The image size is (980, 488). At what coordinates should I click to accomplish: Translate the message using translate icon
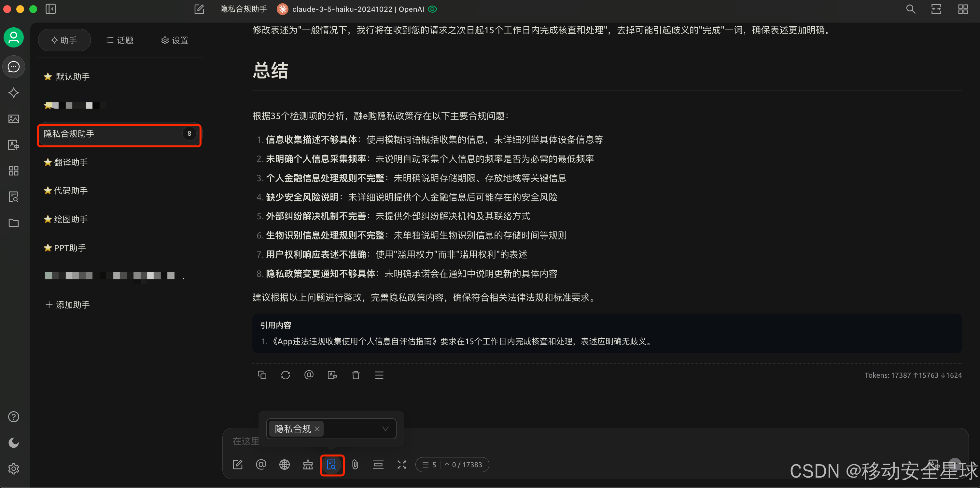(x=332, y=375)
